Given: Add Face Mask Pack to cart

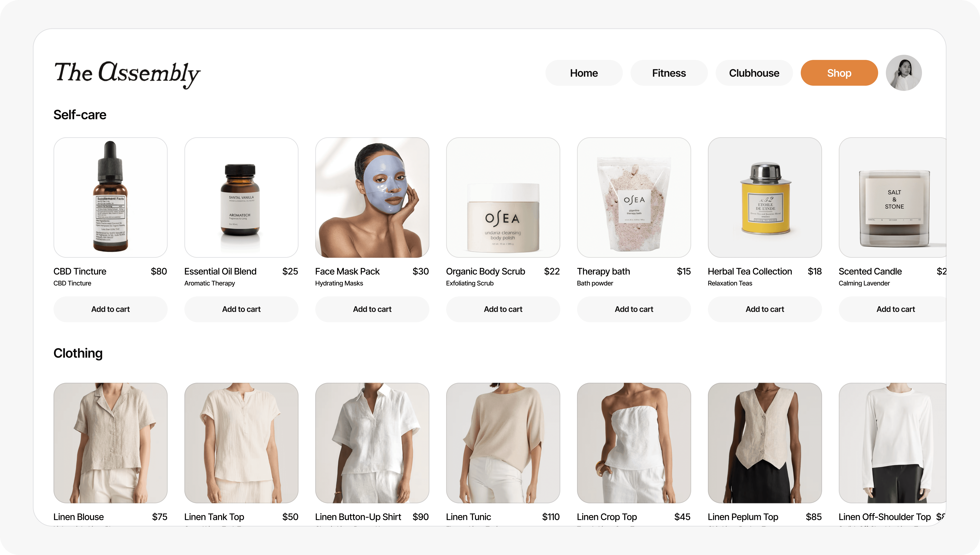Looking at the screenshot, I should [372, 309].
